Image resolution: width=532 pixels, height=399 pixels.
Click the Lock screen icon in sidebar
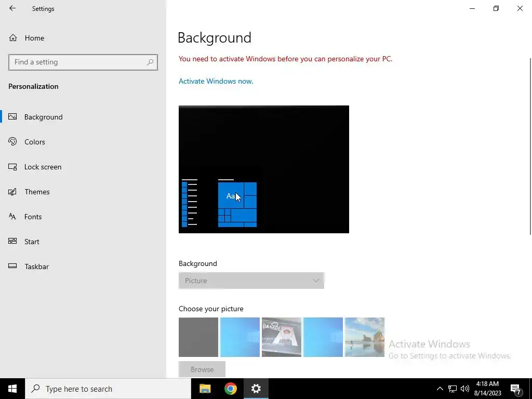coord(12,167)
